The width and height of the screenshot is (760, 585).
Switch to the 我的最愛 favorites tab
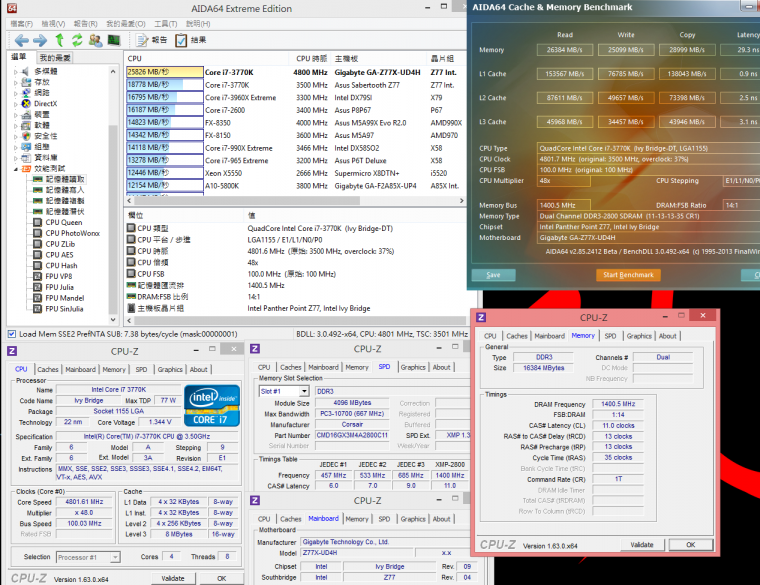click(x=57, y=57)
